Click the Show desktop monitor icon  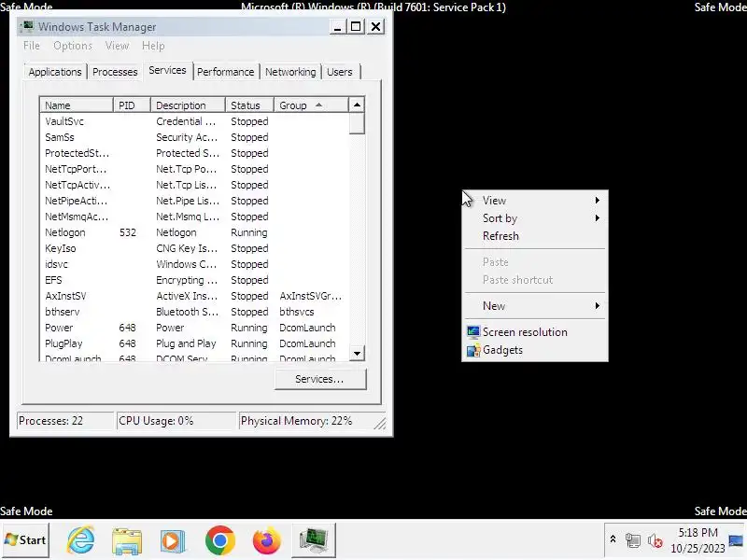click(x=736, y=540)
